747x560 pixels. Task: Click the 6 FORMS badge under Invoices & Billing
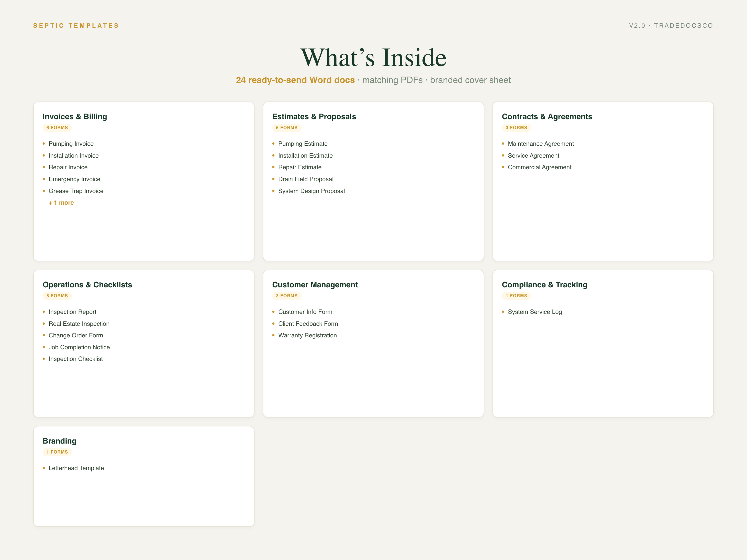57,127
